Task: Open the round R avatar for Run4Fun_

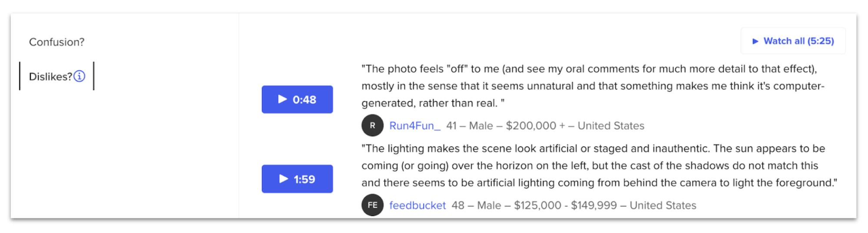Action: (x=372, y=126)
